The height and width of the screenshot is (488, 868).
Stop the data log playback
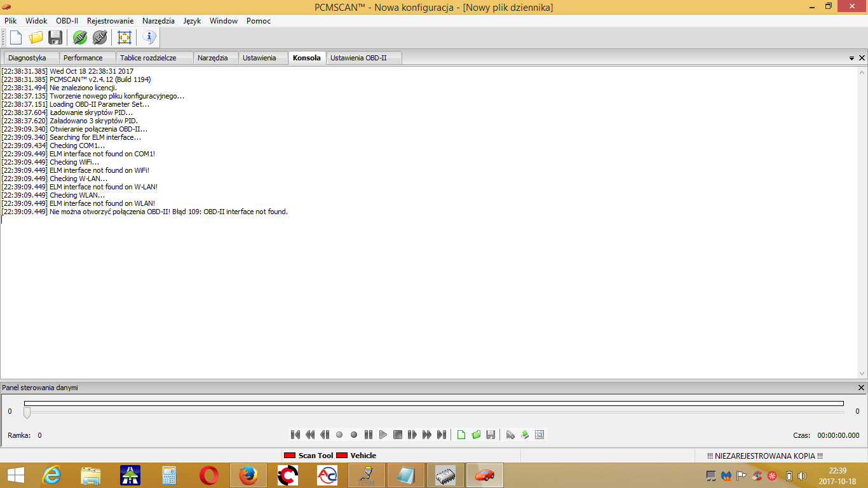398,435
